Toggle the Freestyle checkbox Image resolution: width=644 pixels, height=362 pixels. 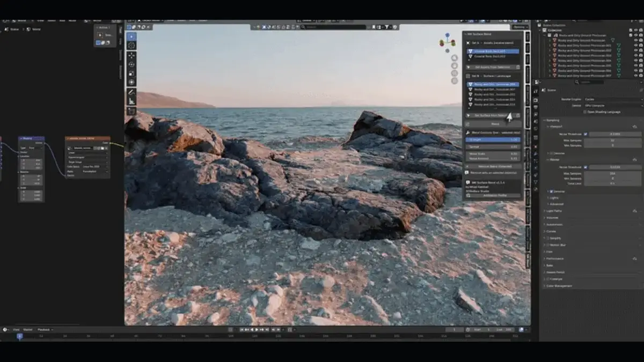tap(548, 279)
